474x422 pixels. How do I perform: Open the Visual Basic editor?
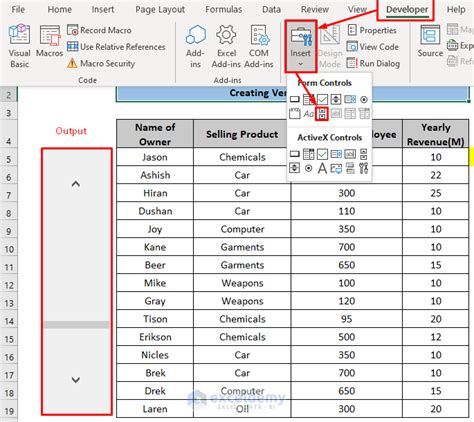[19, 46]
